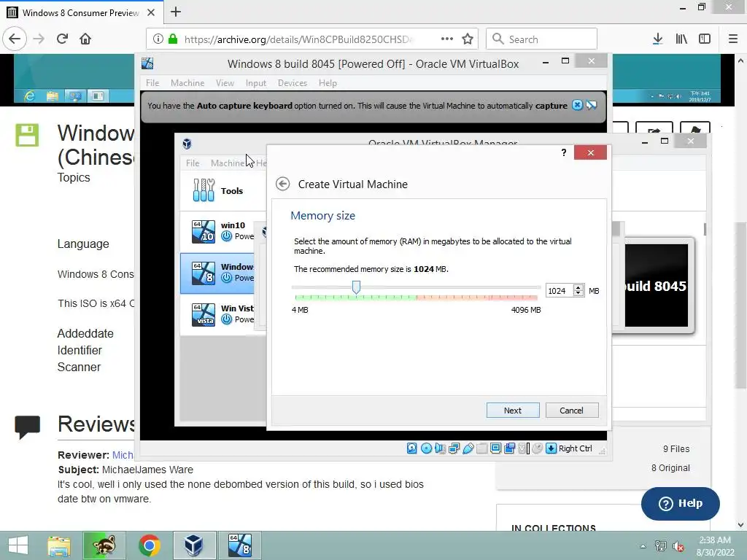Close the Windows 8 Consumer Preview browser tab
This screenshot has height=560, width=747.
click(x=151, y=12)
